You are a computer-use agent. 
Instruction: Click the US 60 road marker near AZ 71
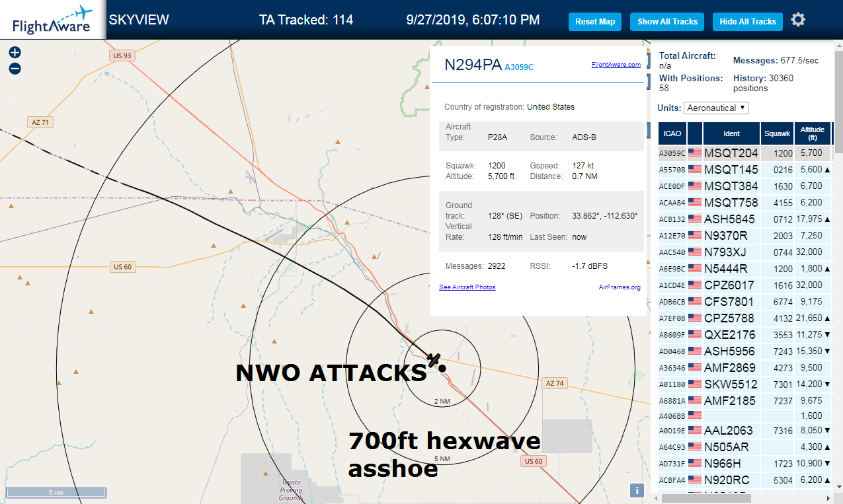point(123,266)
